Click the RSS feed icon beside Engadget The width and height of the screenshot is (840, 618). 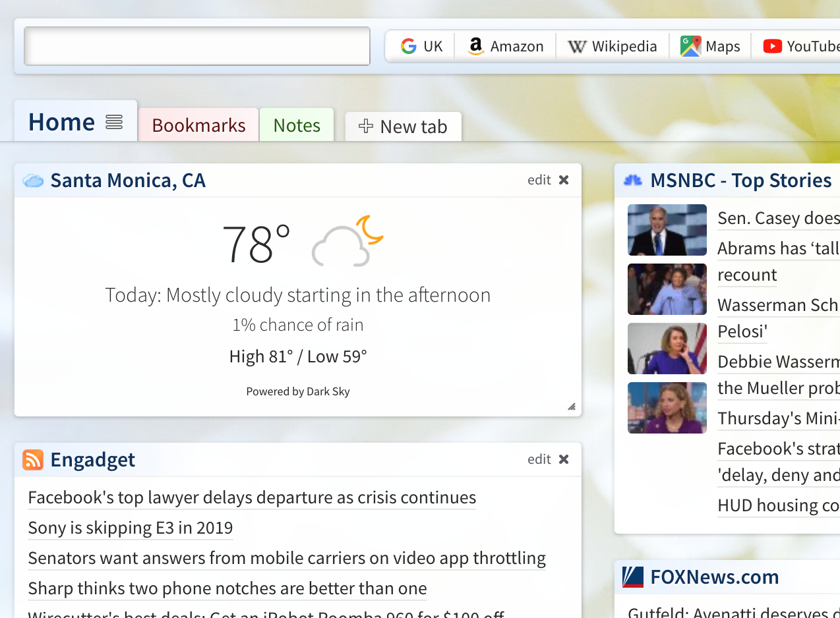click(x=33, y=459)
